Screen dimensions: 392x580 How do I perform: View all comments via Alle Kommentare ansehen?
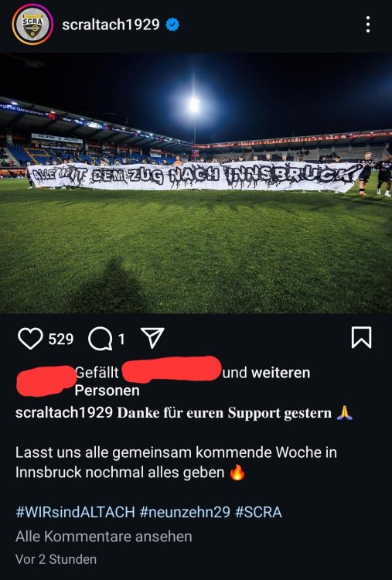[104, 537]
